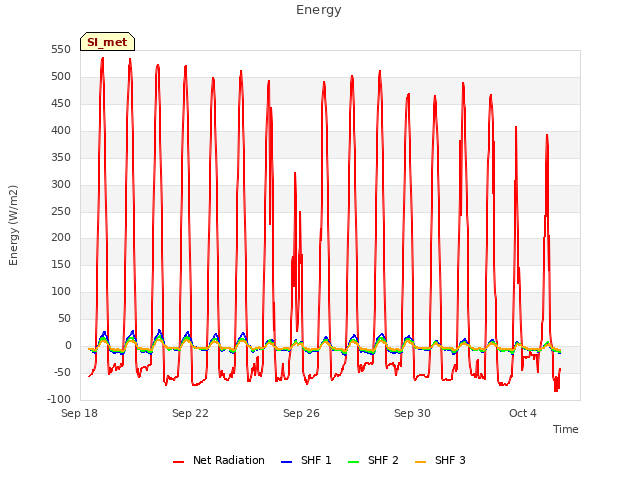Click the Energy (W/m2) y-axis title

13,225
